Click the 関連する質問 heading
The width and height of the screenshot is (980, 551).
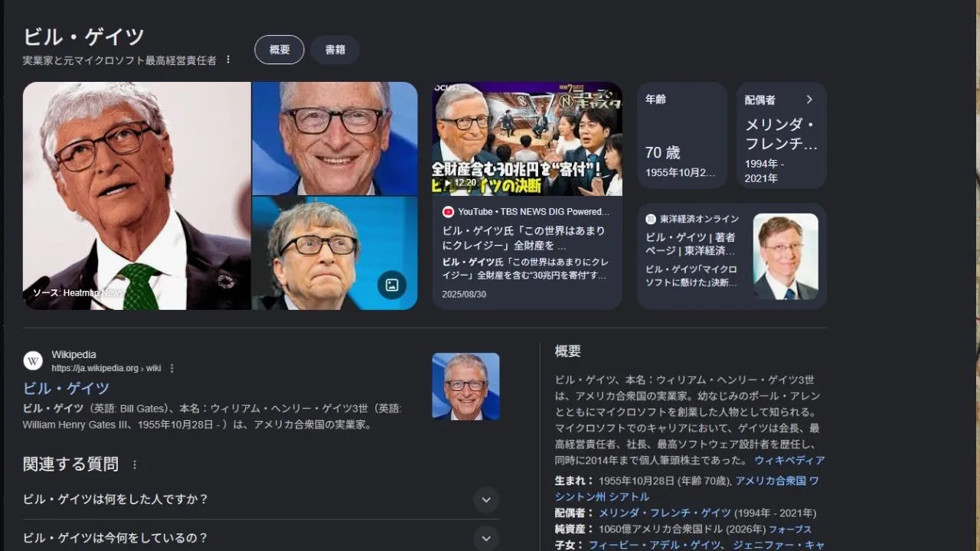tap(70, 465)
